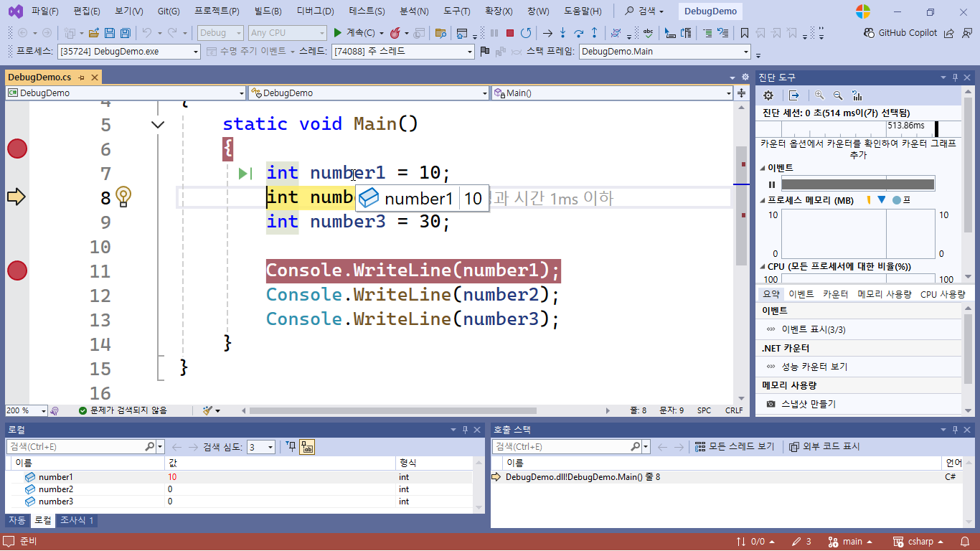Viewport: 980px width, 551px height.
Task: Toggle the breakpoint on line 6
Action: click(17, 149)
